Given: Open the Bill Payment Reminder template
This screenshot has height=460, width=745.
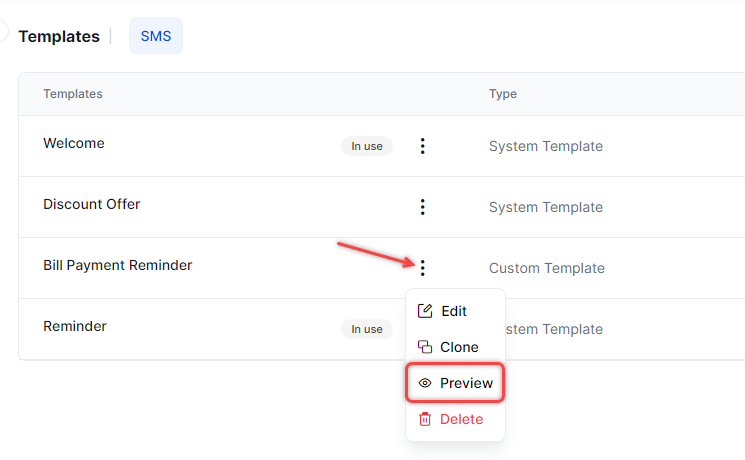Looking at the screenshot, I should tap(117, 265).
